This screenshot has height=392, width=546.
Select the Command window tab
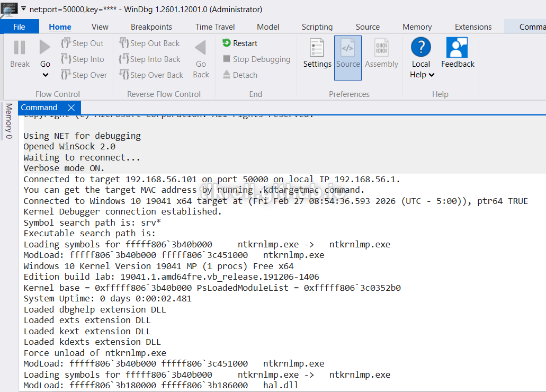pyautogui.click(x=39, y=108)
